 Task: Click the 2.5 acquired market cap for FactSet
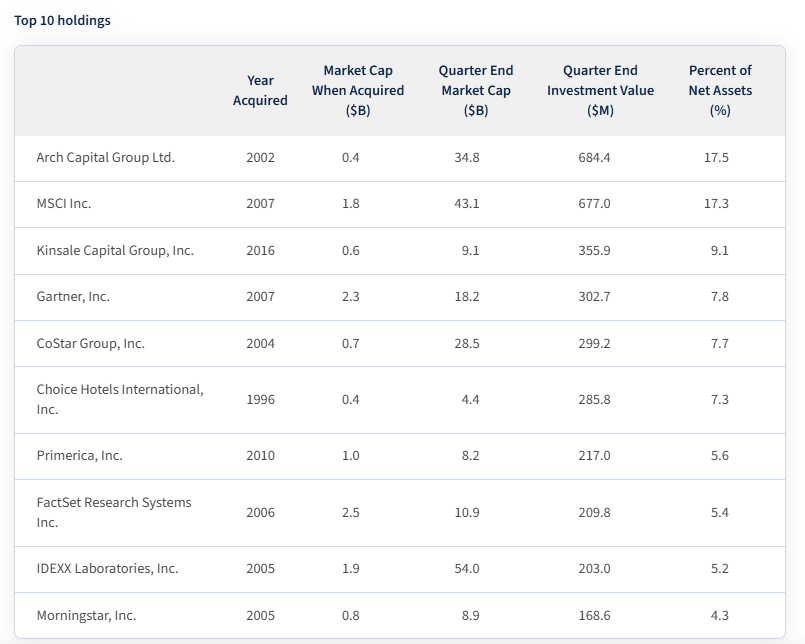pyautogui.click(x=351, y=513)
